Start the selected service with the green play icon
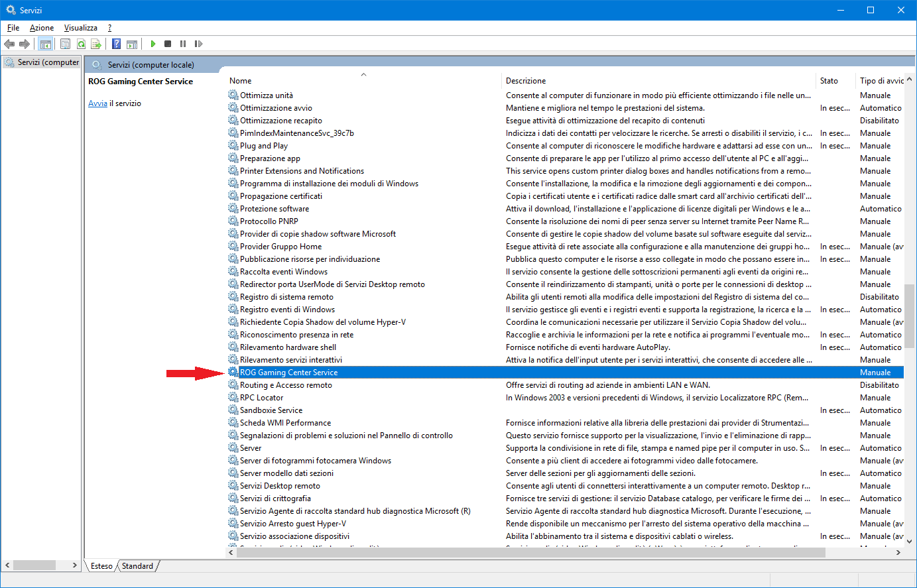The width and height of the screenshot is (917, 588). 153,44
